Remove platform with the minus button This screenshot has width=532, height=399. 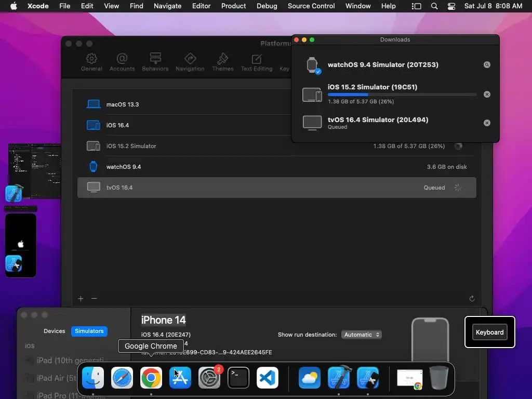94,299
